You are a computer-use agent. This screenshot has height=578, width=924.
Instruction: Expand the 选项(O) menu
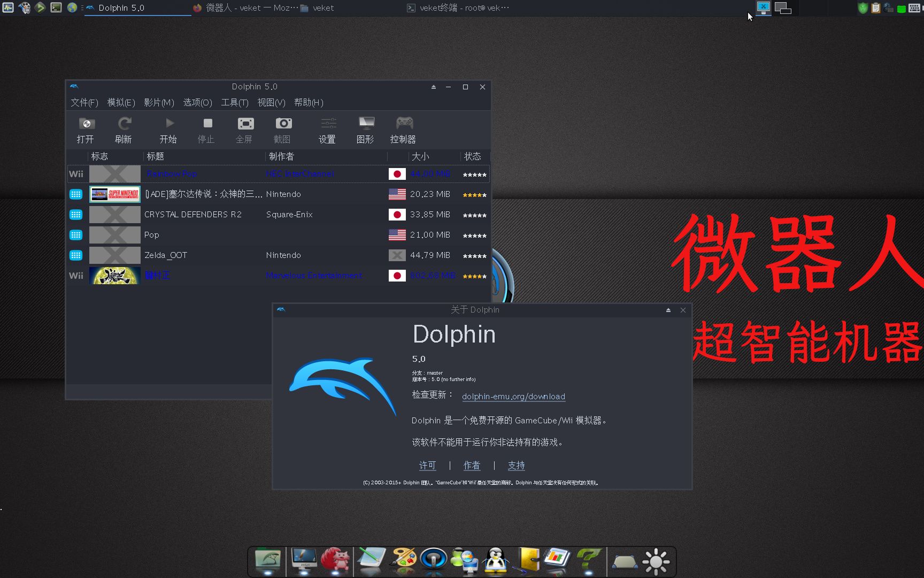coord(197,102)
